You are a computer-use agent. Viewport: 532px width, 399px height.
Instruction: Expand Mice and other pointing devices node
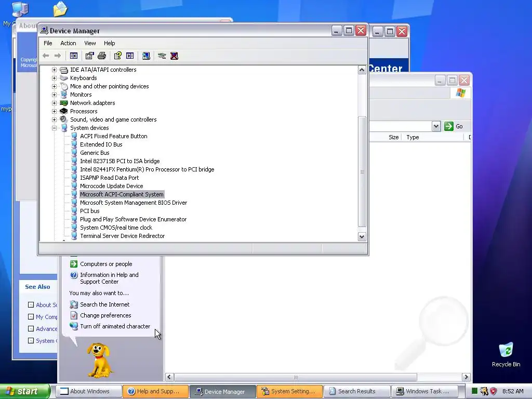click(54, 86)
